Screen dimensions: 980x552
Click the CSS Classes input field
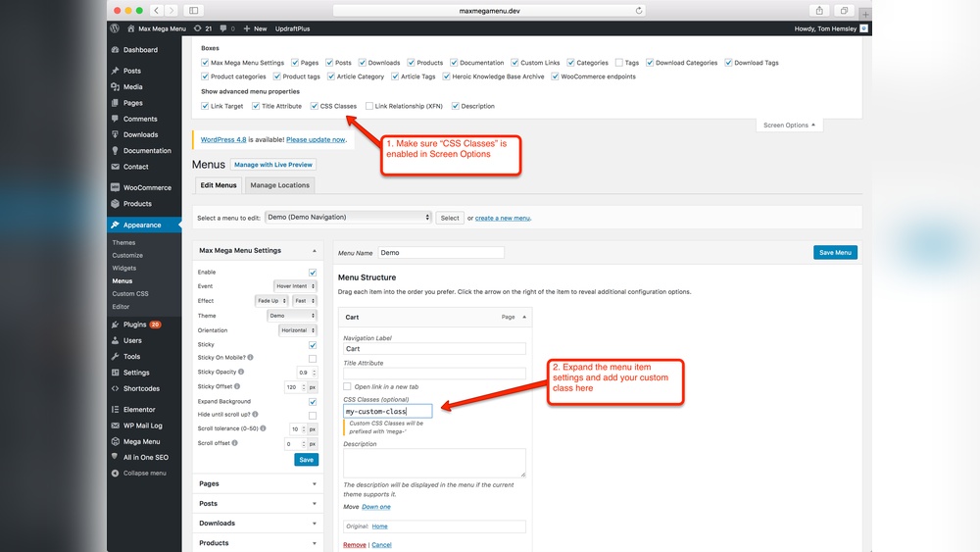coord(387,412)
